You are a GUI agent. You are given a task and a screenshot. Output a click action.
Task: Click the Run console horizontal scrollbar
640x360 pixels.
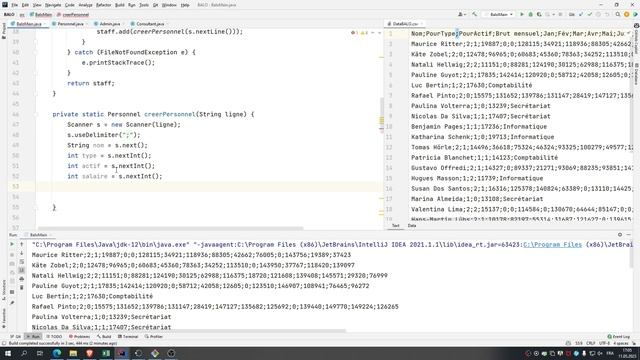(189, 331)
